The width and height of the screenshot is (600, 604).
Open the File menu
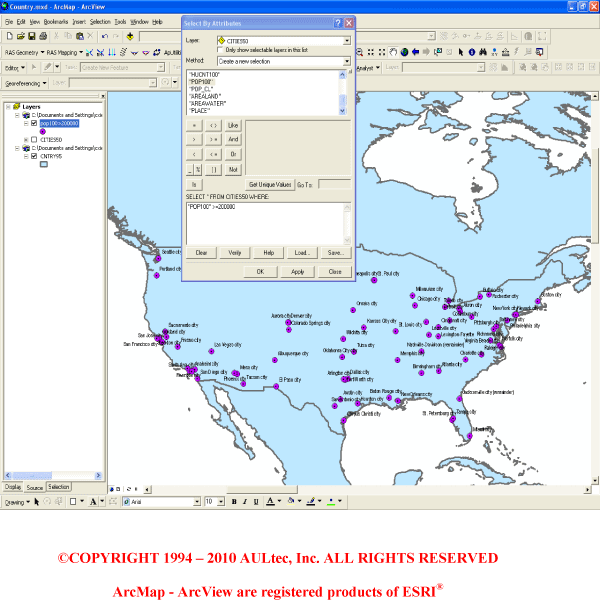[9, 22]
